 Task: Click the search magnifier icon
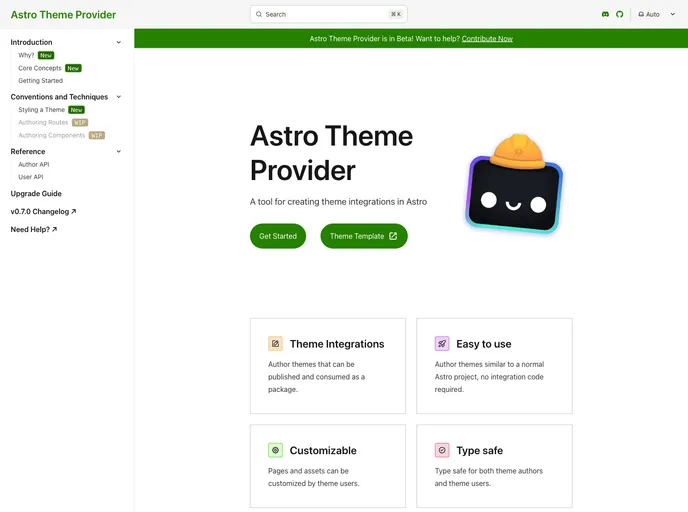click(x=259, y=14)
